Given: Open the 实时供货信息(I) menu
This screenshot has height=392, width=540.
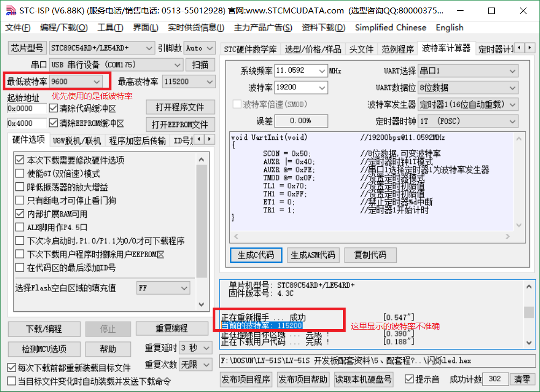Looking at the screenshot, I should tap(196, 27).
